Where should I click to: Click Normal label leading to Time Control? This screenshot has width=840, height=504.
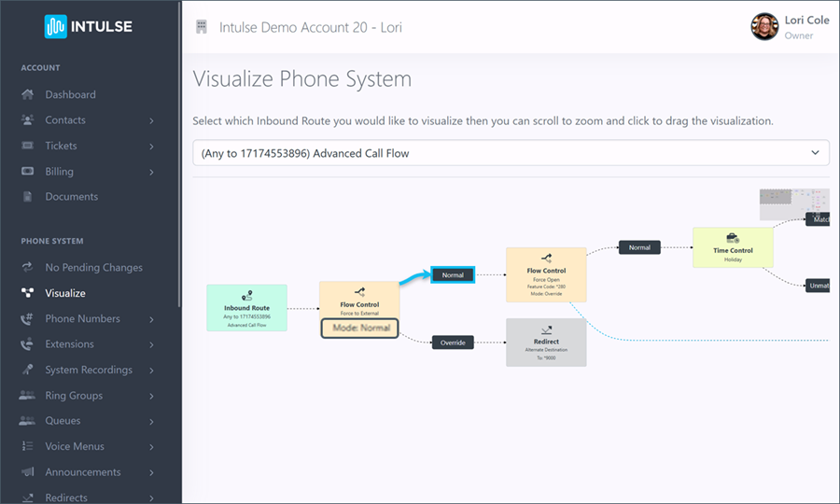639,247
